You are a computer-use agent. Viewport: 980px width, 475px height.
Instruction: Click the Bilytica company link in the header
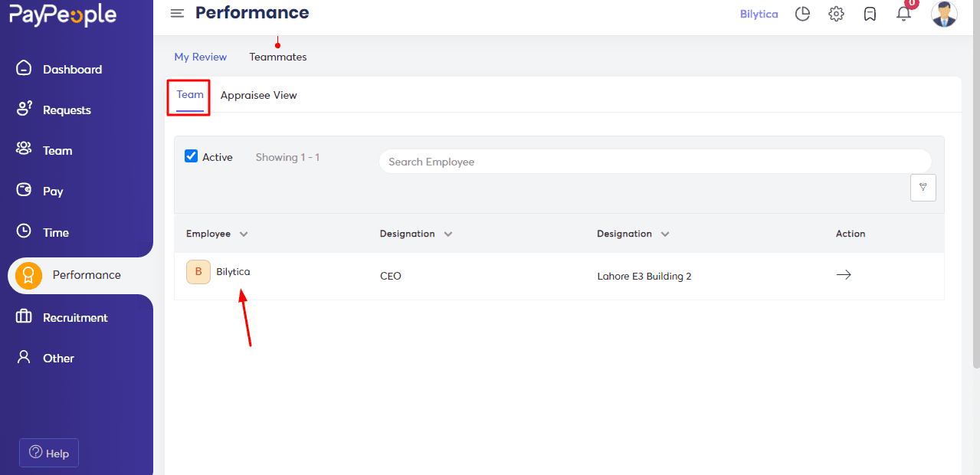[x=759, y=14]
